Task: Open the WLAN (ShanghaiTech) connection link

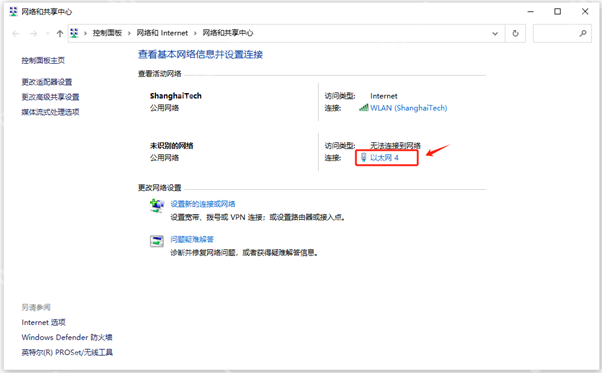Action: click(409, 108)
